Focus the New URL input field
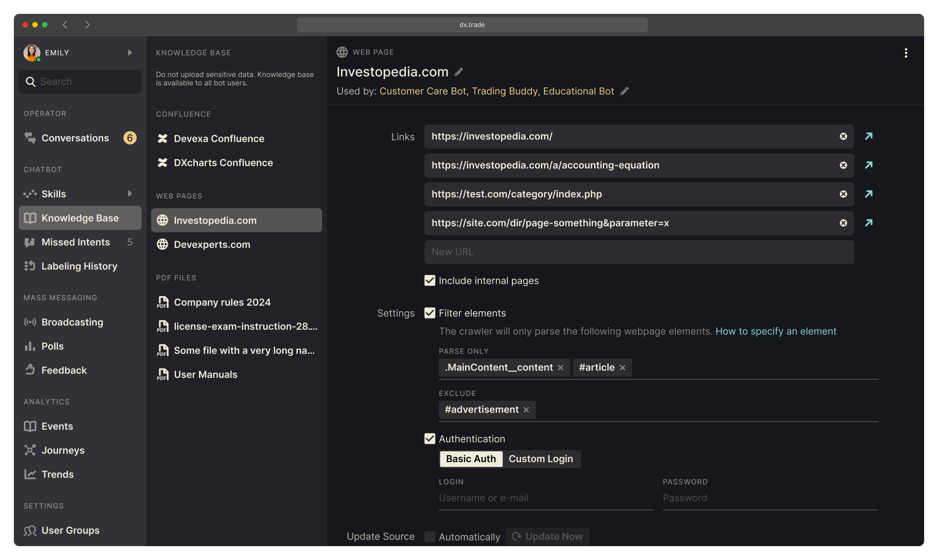 click(639, 252)
